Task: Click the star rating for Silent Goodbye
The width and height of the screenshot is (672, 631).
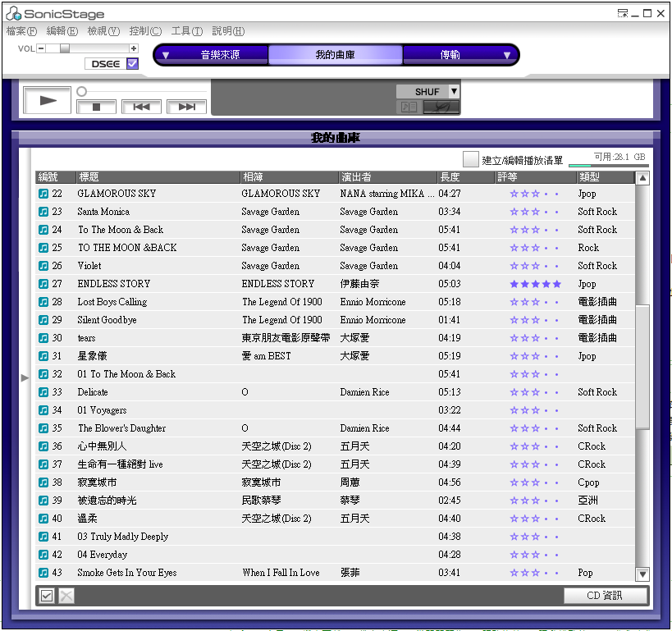Action: (x=535, y=320)
